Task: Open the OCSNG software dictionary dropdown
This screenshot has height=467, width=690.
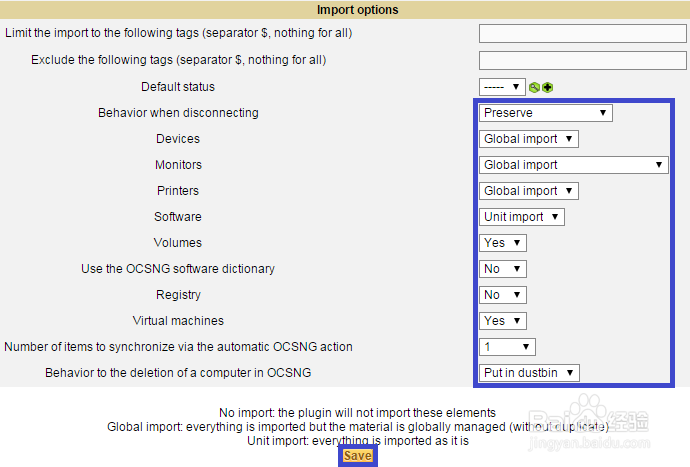Action: (503, 269)
